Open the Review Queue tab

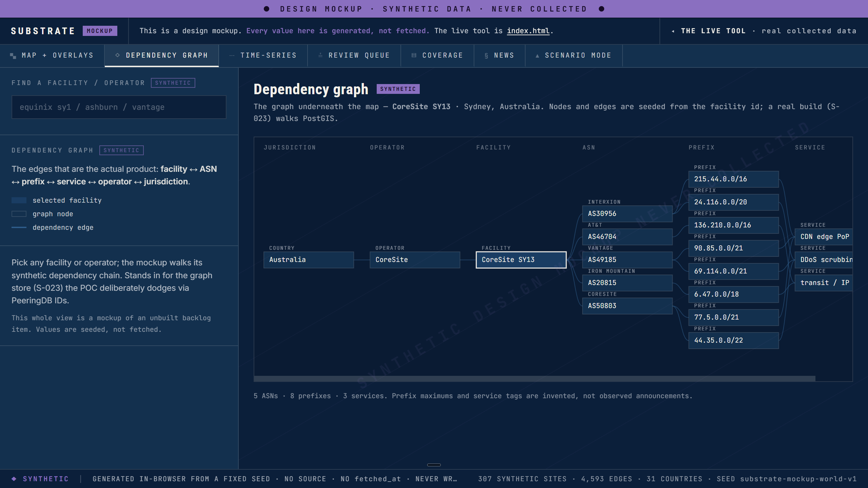(354, 56)
